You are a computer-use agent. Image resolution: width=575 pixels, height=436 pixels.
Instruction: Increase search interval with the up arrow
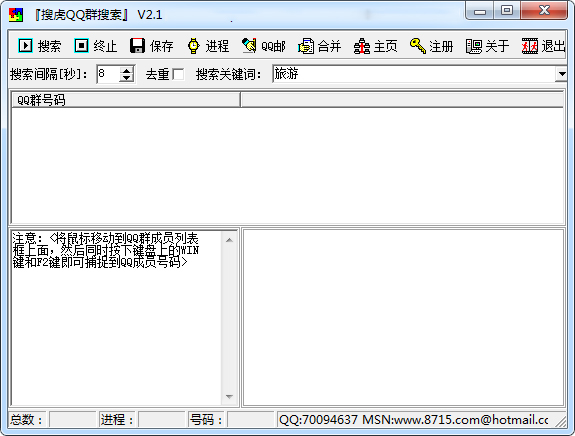pyautogui.click(x=127, y=70)
